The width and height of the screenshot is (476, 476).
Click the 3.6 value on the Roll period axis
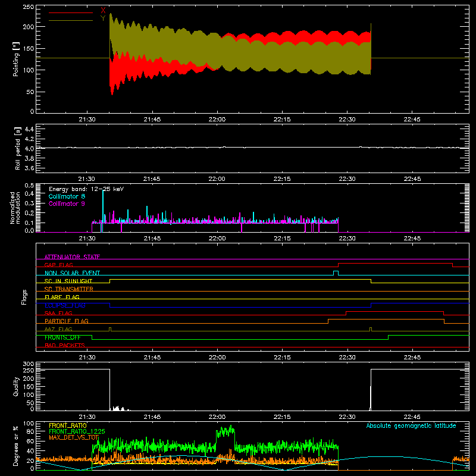point(29,168)
